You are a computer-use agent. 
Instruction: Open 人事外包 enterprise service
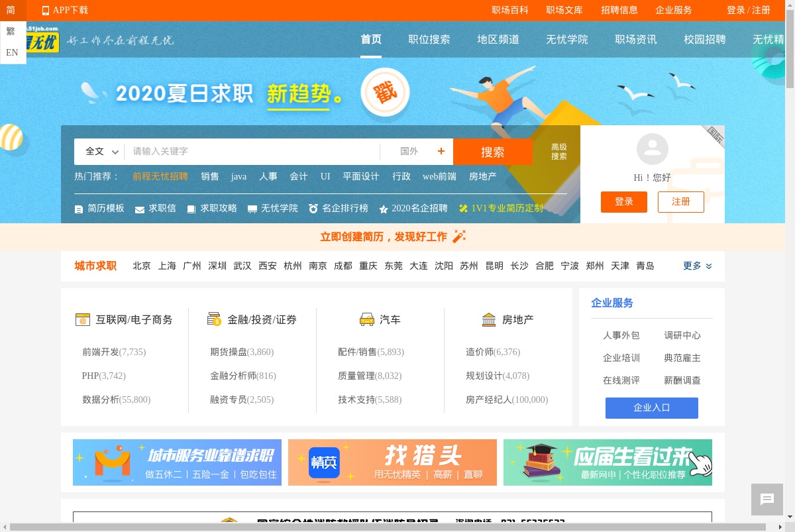621,335
